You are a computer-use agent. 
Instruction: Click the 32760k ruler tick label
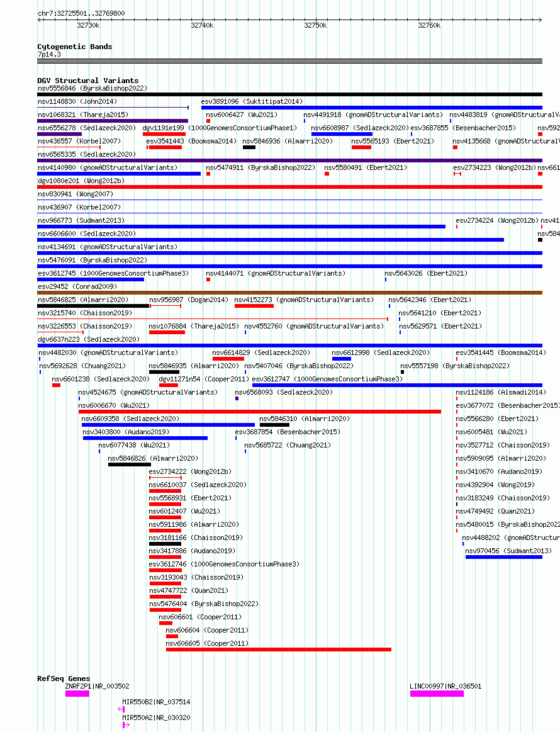point(429,25)
